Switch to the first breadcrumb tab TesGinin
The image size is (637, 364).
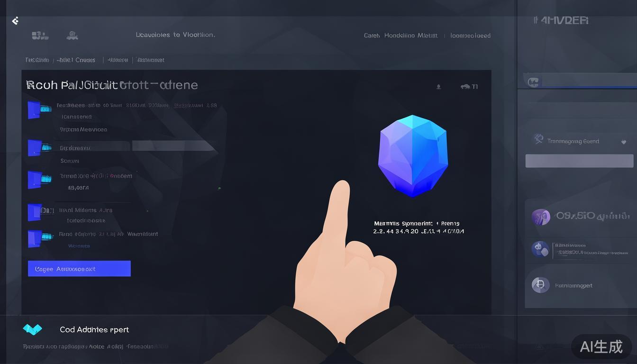(37, 60)
